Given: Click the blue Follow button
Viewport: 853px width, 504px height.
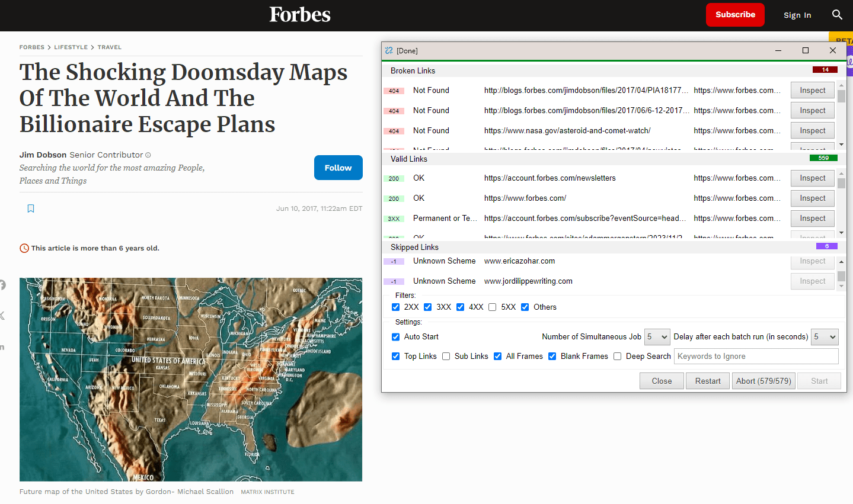Looking at the screenshot, I should click(x=338, y=168).
